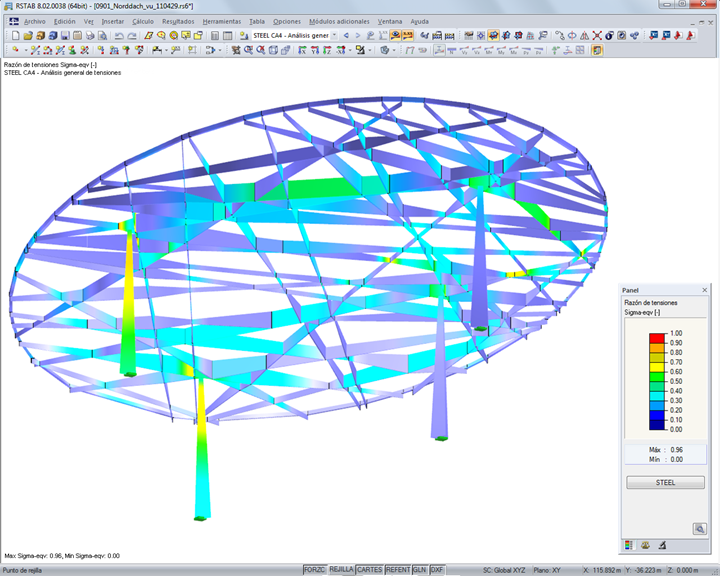Open the Ventana menu
Screen dimensions: 720x576
click(x=390, y=21)
